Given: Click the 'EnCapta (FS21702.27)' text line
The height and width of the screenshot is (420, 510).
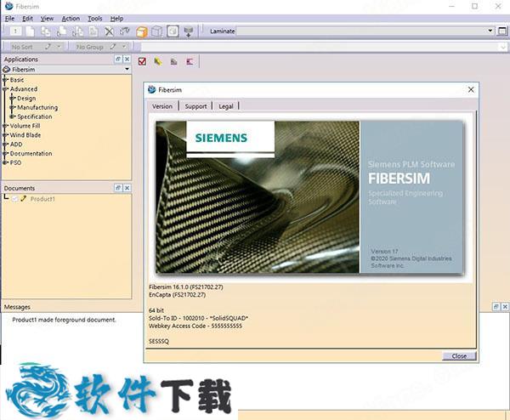Looking at the screenshot, I should click(x=178, y=295).
